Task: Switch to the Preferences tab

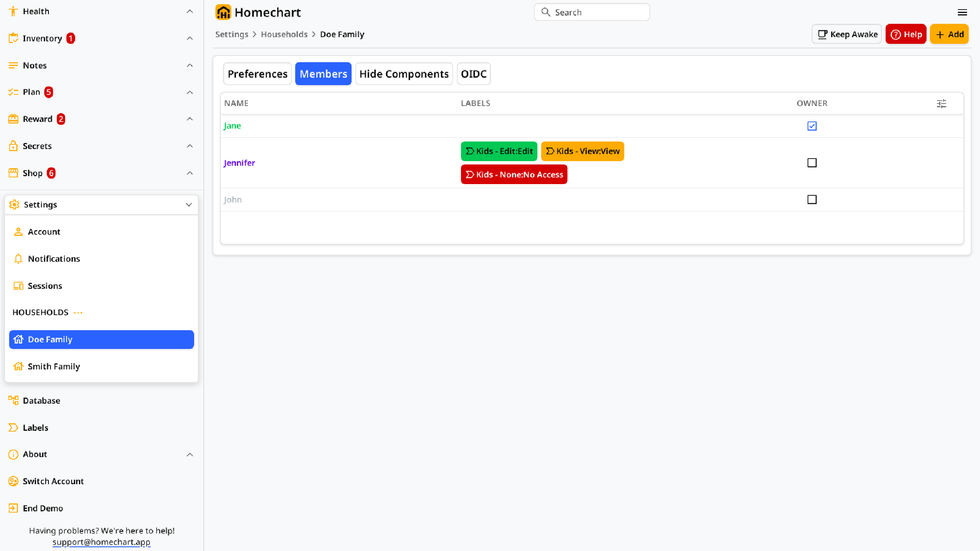Action: (x=258, y=74)
